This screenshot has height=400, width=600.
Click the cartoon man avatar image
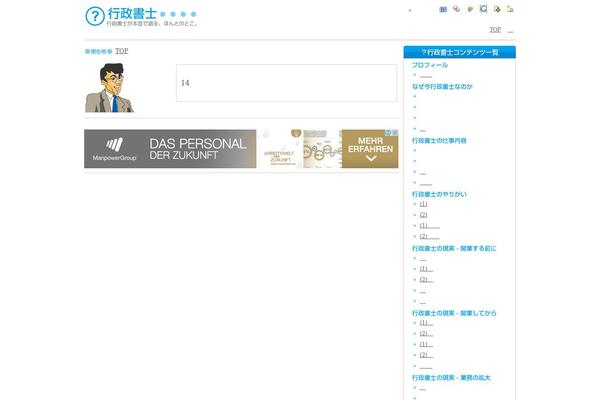coord(109,88)
